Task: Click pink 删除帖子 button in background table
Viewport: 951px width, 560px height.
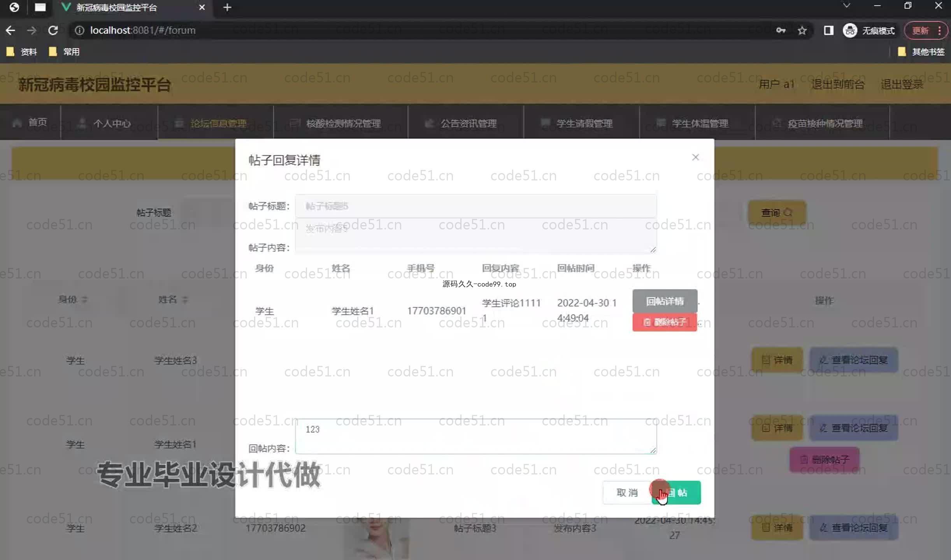Action: pos(824,460)
